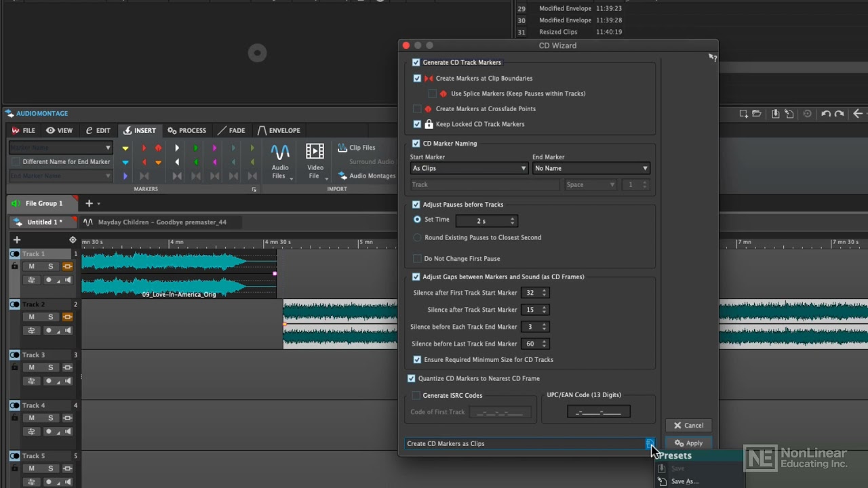Enable Use Splice Markers checkbox
Screen dimensions: 868x488
pos(433,94)
